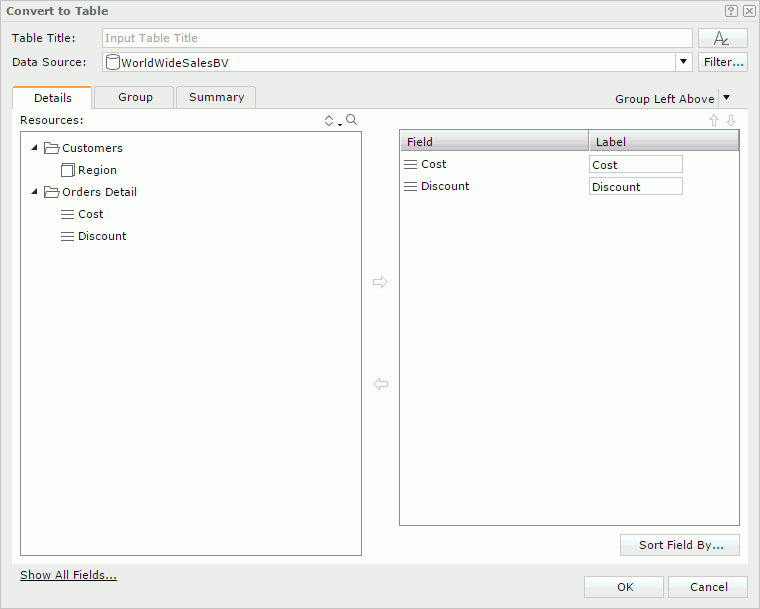
Task: Click the search icon above Resources tree
Action: [351, 120]
